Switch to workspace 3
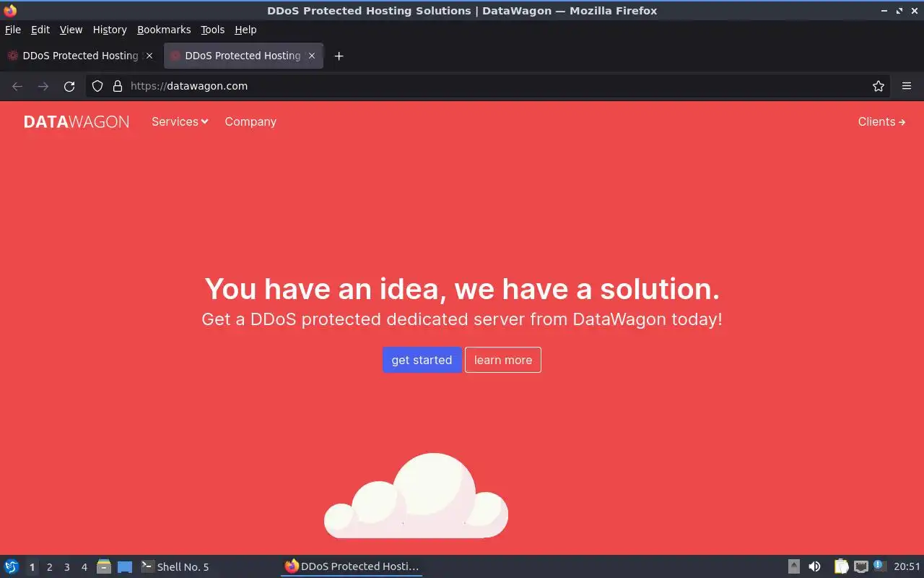This screenshot has width=924, height=578. tap(66, 567)
